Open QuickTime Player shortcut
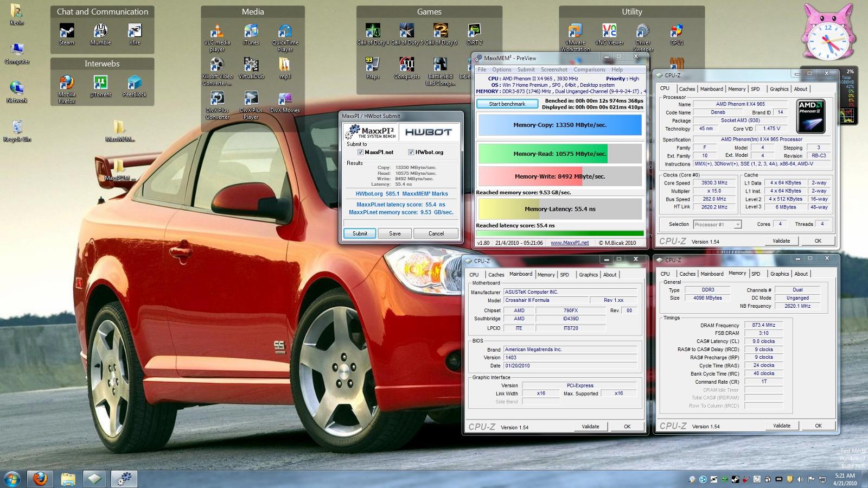 pyautogui.click(x=285, y=37)
